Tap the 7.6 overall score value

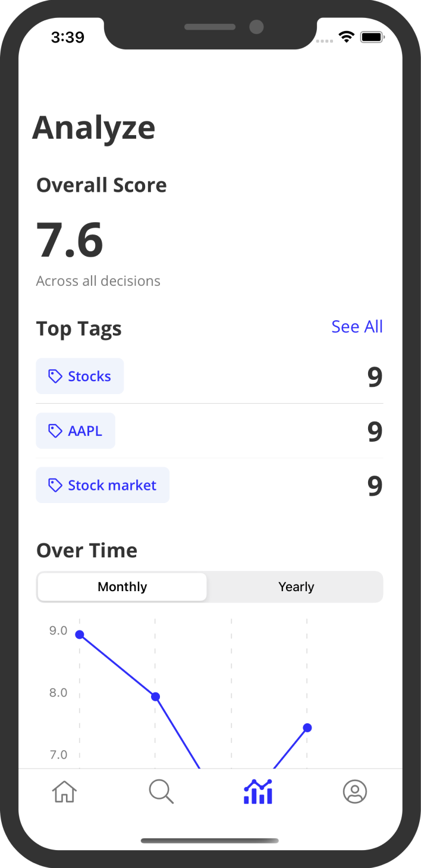(x=70, y=241)
